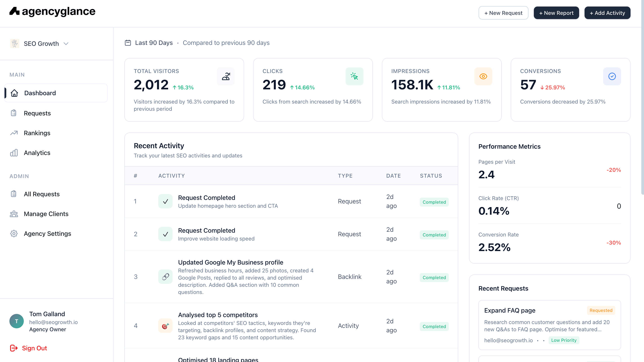Viewport: 644px width, 362px height.
Task: Click the SEO Growth client avatar icon
Action: point(15,44)
